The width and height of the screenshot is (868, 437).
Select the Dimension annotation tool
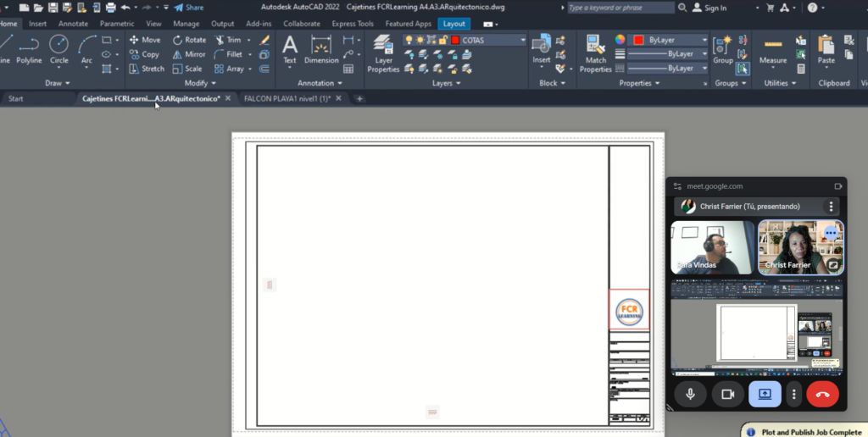pyautogui.click(x=321, y=49)
